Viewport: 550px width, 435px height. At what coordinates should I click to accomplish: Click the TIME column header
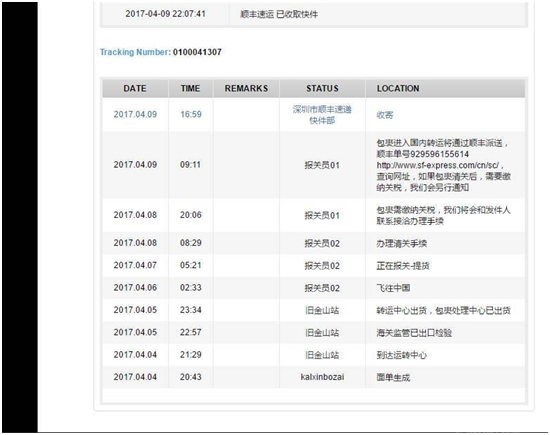click(x=190, y=88)
